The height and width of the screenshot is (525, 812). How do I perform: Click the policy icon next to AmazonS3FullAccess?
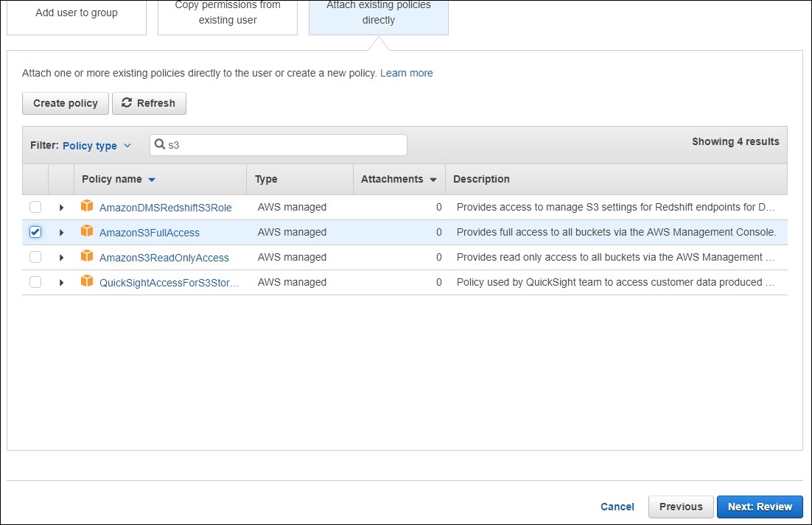tap(87, 232)
